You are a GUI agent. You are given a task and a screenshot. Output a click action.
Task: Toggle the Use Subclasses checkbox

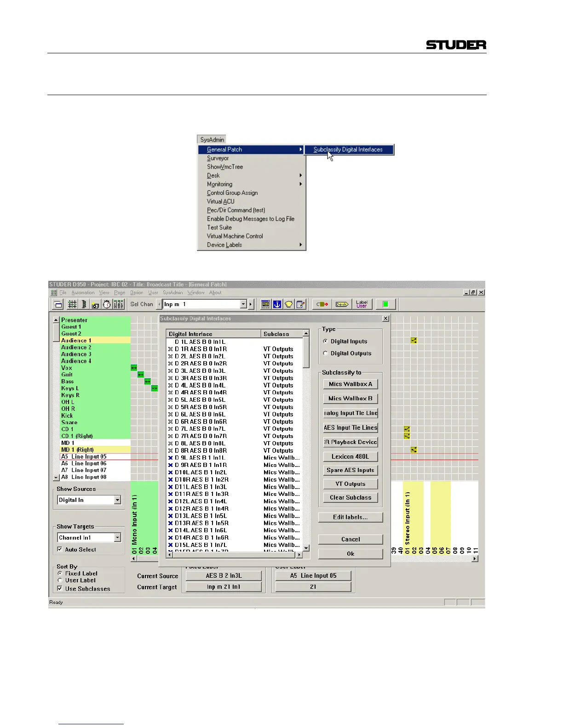(60, 589)
